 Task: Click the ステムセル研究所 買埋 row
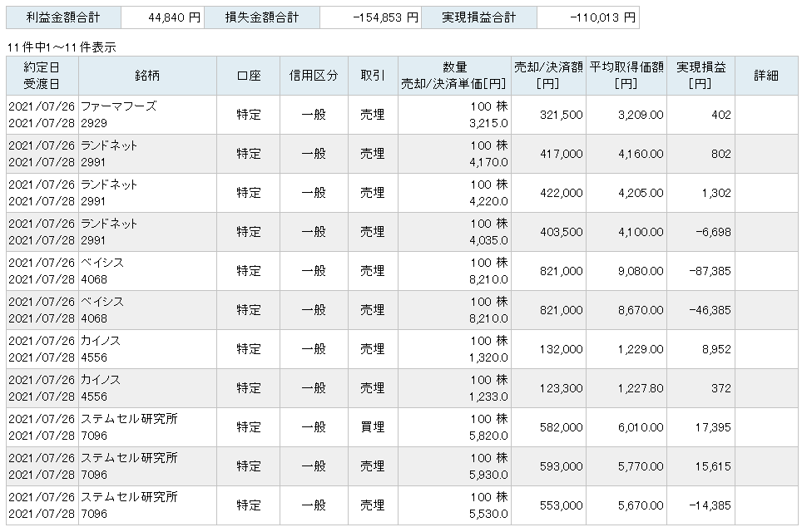[402, 427]
